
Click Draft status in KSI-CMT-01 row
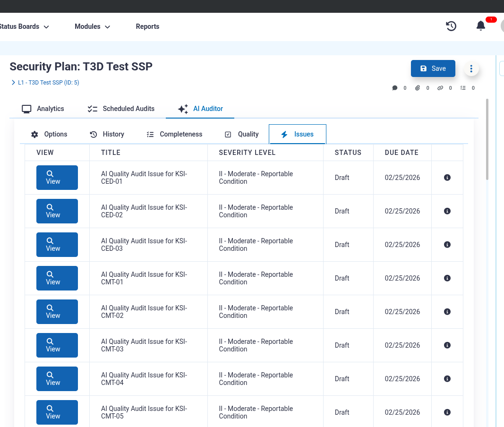pyautogui.click(x=342, y=278)
